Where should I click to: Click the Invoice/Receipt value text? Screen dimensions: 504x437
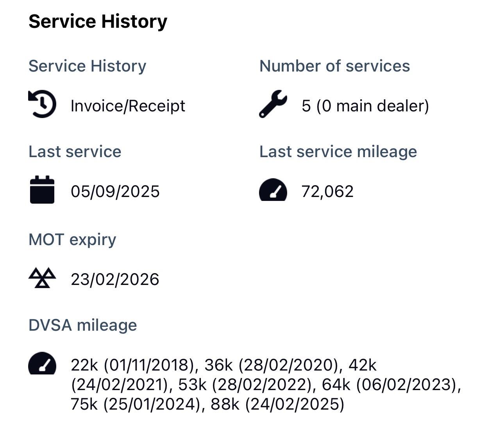coord(128,106)
